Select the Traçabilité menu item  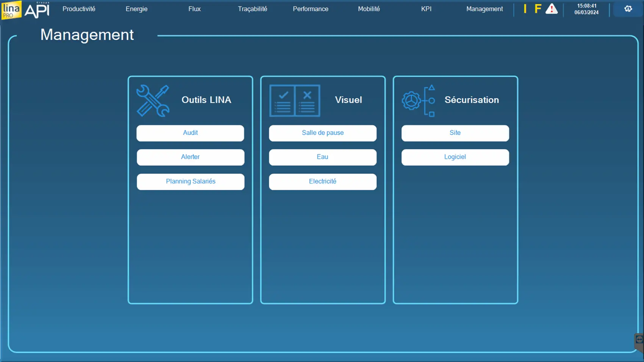point(252,9)
